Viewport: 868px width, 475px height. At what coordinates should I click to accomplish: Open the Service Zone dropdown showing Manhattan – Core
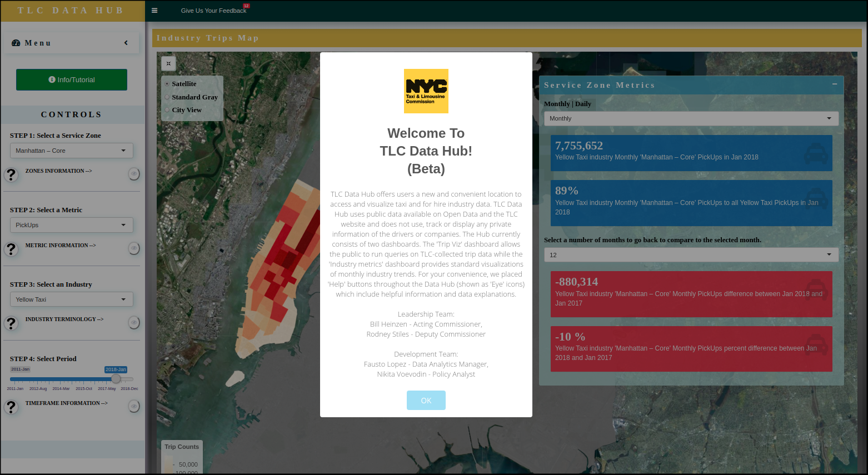pyautogui.click(x=72, y=151)
